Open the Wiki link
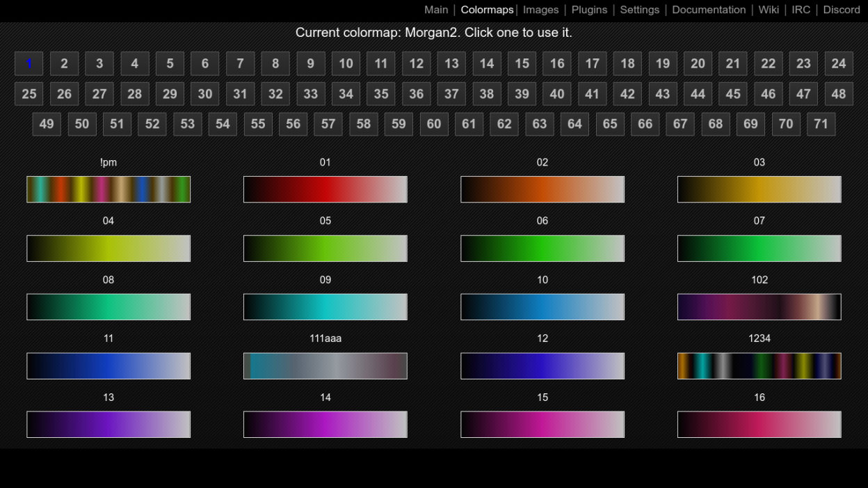Viewport: 868px width, 488px height. 769,10
